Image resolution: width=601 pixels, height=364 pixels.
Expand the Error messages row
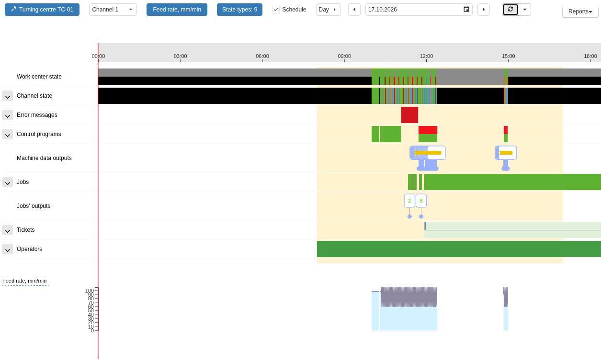point(8,115)
